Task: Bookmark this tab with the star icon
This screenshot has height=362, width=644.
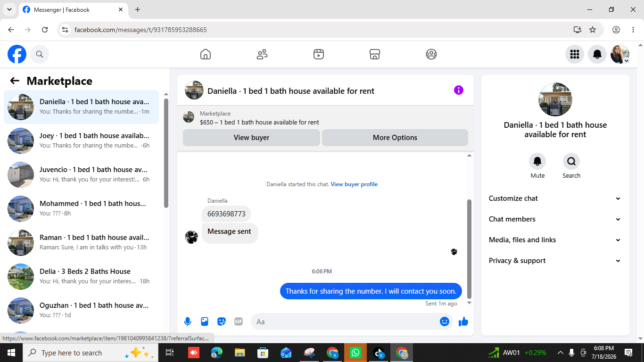Action: (x=593, y=30)
